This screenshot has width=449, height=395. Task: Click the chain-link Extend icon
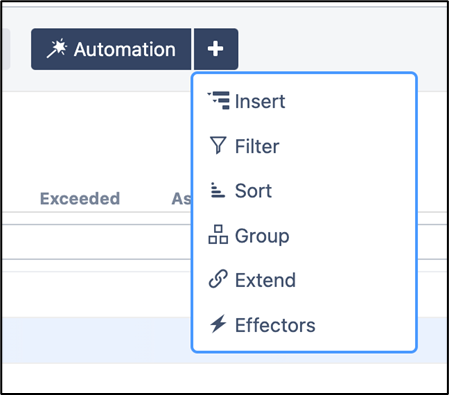click(218, 279)
